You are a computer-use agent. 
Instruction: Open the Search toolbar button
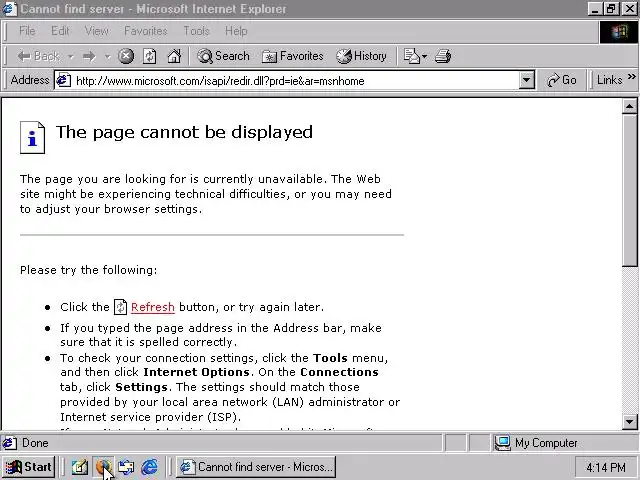pyautogui.click(x=223, y=56)
